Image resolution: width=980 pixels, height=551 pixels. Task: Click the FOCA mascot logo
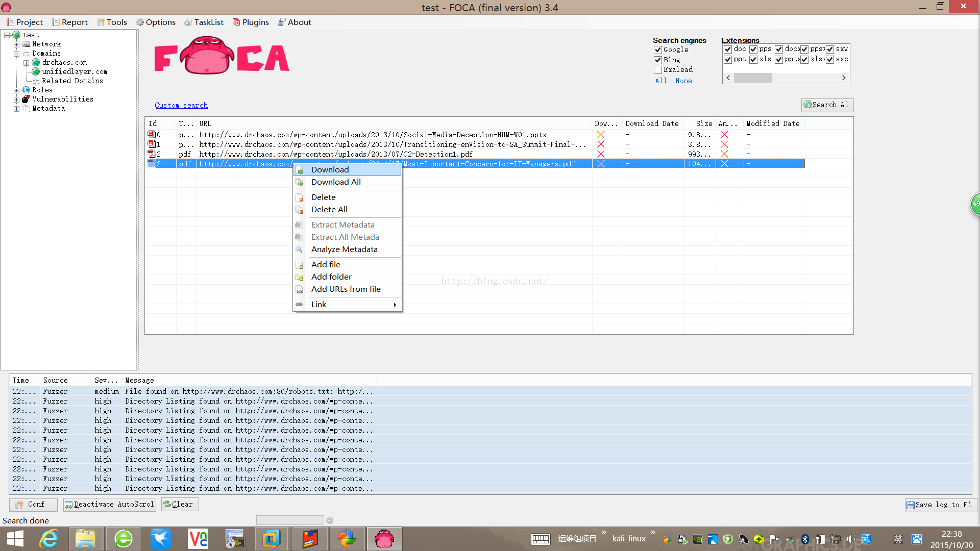[207, 56]
